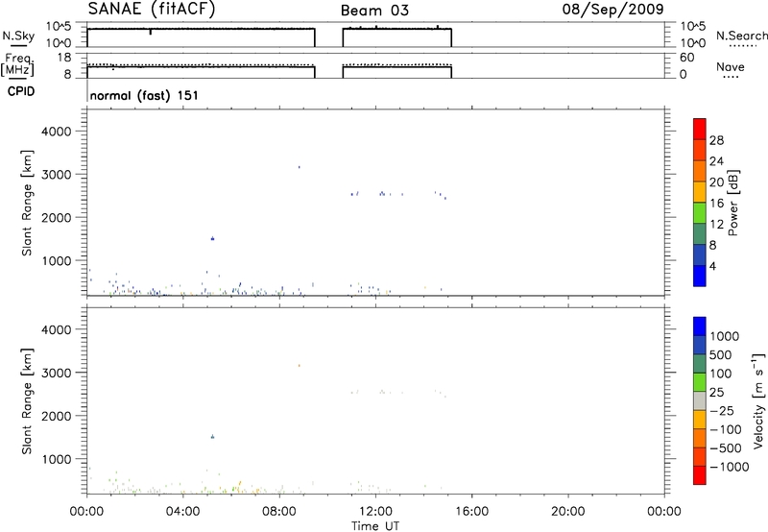Click the SANAE (fitACF) title text

152,9
